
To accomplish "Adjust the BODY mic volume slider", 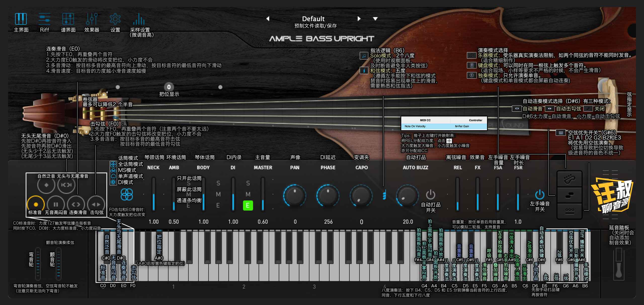I will click(203, 194).
